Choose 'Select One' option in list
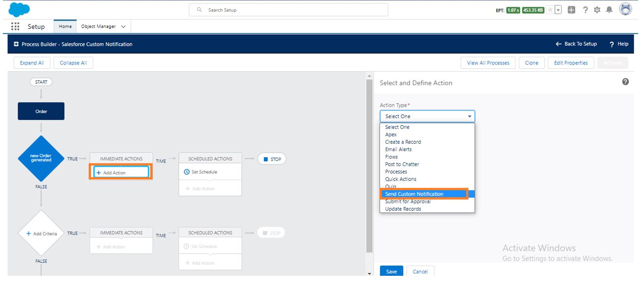 [x=427, y=127]
